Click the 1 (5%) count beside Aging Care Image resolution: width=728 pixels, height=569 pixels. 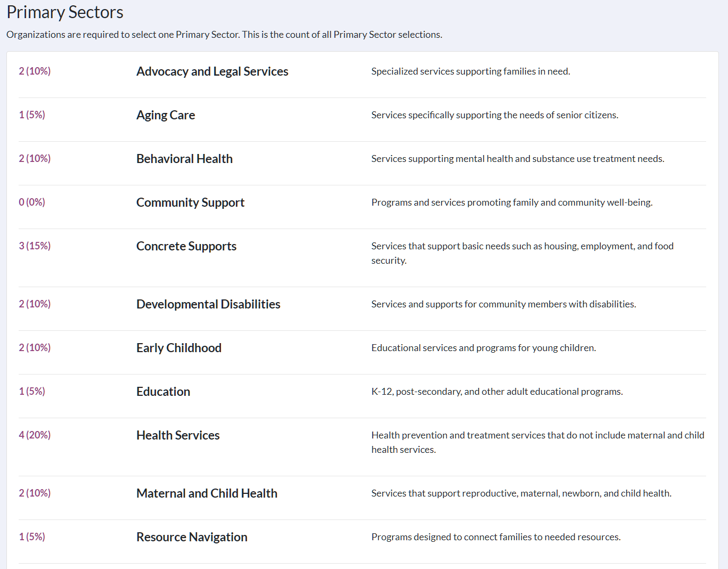click(32, 115)
